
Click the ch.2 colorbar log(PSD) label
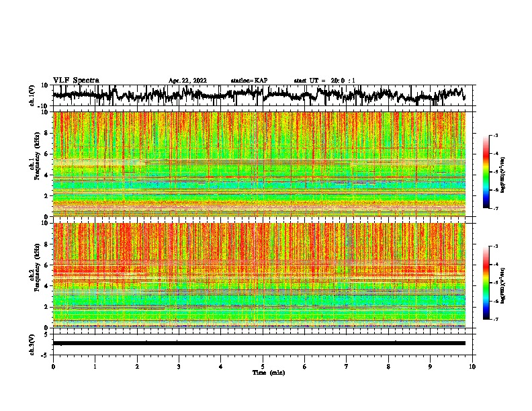point(503,285)
